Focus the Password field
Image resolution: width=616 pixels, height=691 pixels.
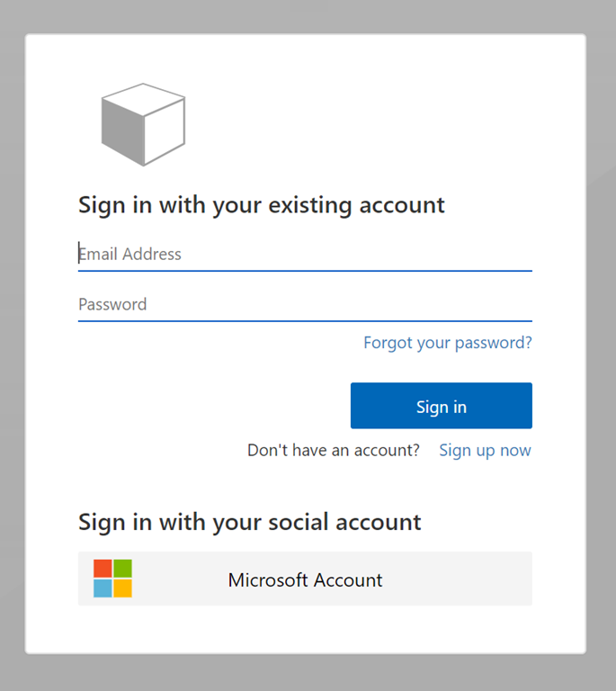[x=305, y=304]
